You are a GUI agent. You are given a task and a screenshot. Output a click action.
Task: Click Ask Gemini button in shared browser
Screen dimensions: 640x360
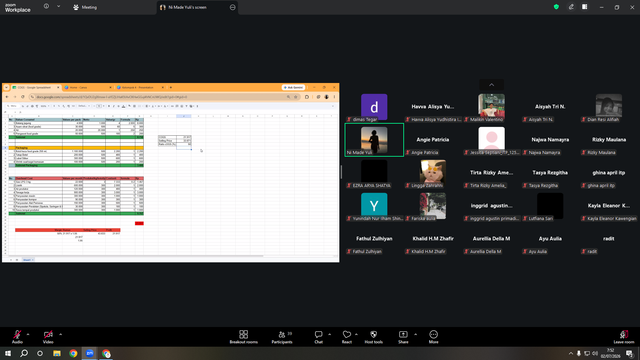coord(293,87)
